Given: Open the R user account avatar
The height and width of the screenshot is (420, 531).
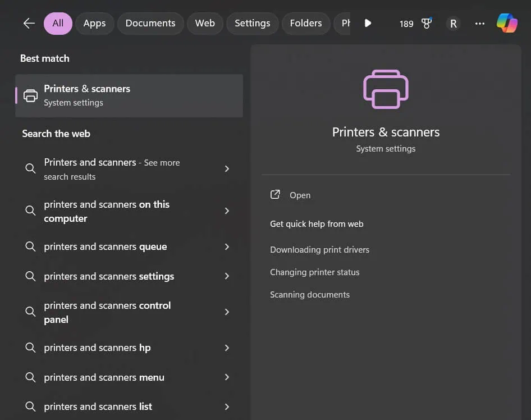Looking at the screenshot, I should click(x=454, y=24).
